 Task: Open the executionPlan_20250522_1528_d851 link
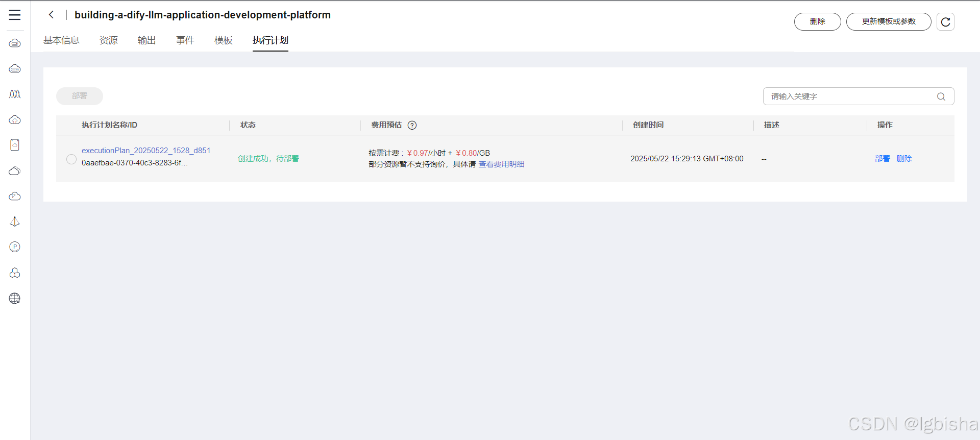pos(146,151)
